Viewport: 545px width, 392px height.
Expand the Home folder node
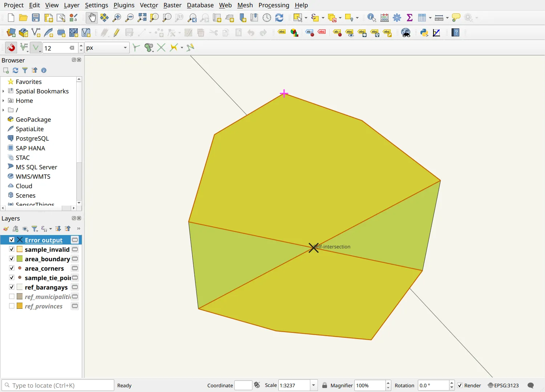click(x=3, y=101)
